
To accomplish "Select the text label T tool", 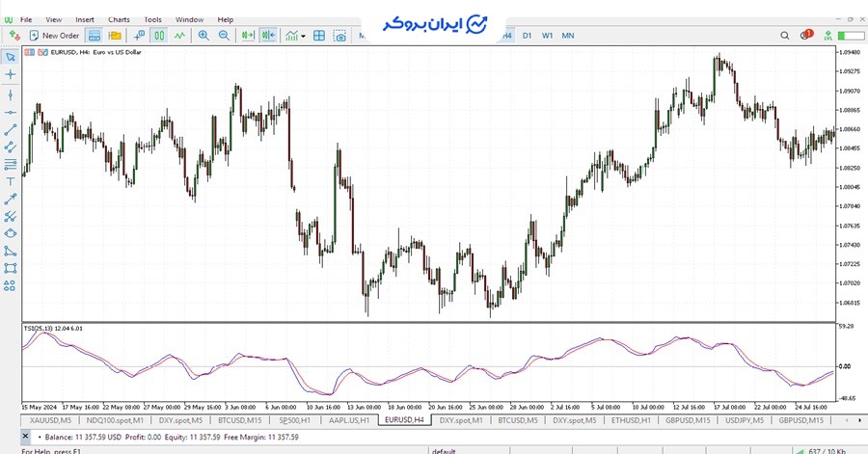I will (10, 181).
